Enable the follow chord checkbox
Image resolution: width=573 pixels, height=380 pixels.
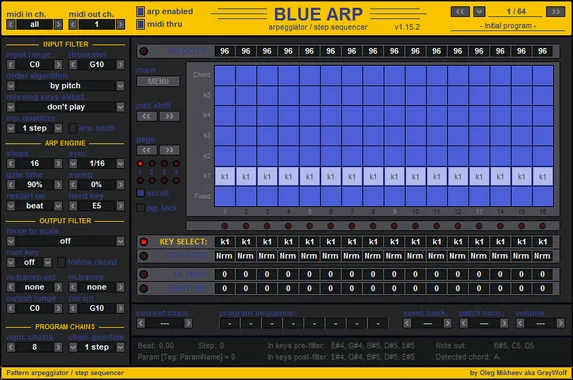pos(61,262)
